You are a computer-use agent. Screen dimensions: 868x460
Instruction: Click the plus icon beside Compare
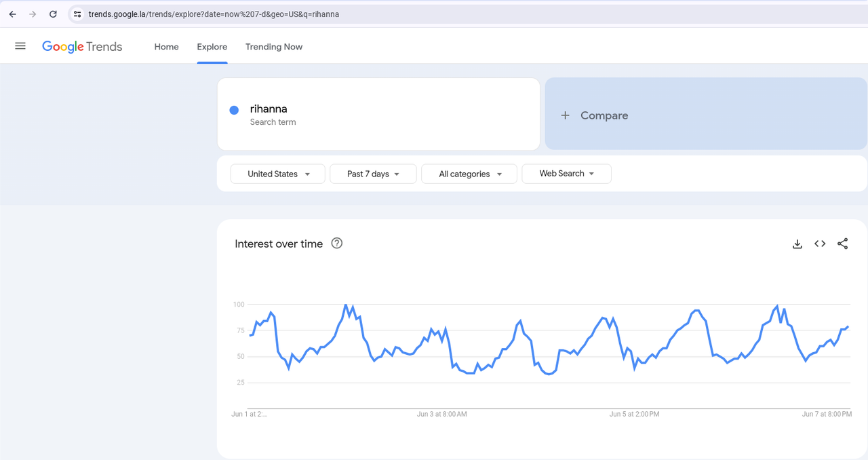point(565,115)
